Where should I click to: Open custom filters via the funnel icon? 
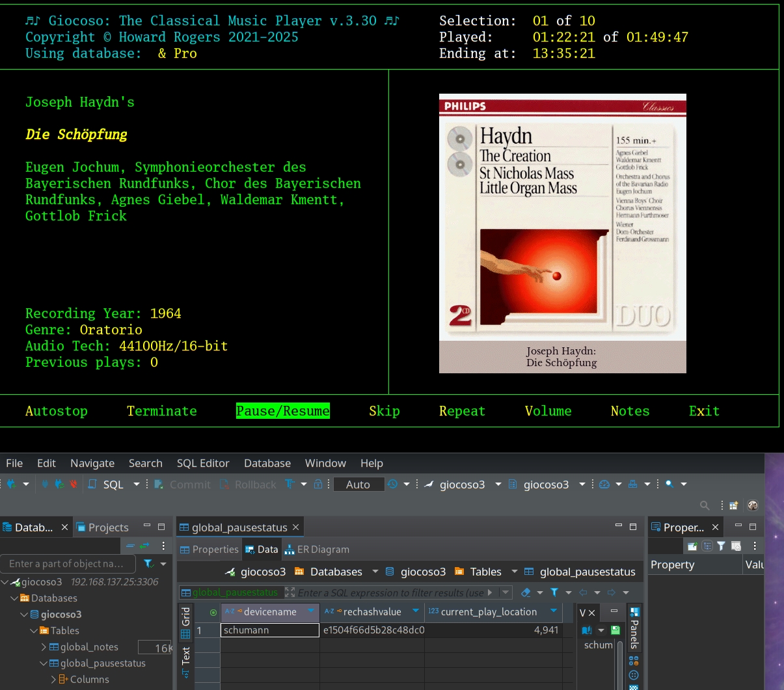[554, 592]
